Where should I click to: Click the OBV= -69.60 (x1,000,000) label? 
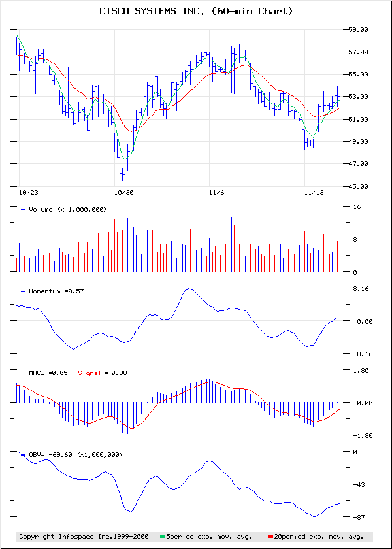tap(76, 454)
